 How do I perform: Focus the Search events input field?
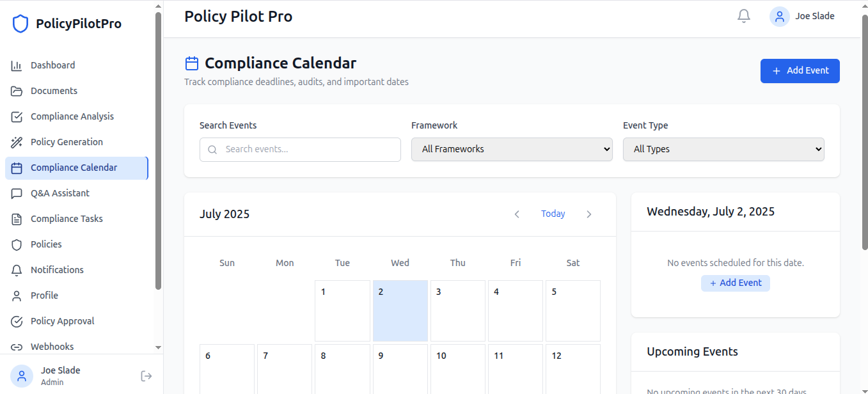click(307, 149)
